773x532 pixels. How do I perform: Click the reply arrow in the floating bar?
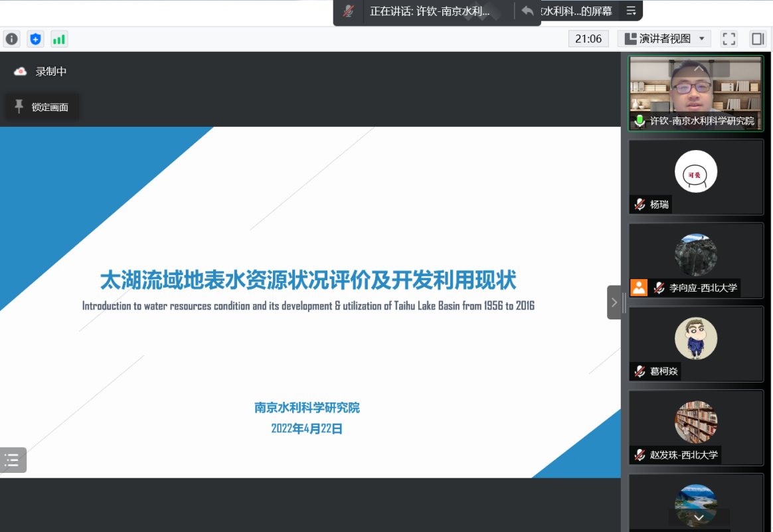[x=528, y=11]
